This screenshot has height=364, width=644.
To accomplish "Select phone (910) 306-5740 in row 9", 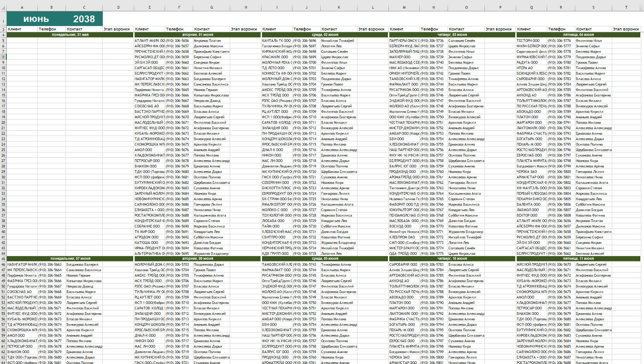I will point(434,62).
